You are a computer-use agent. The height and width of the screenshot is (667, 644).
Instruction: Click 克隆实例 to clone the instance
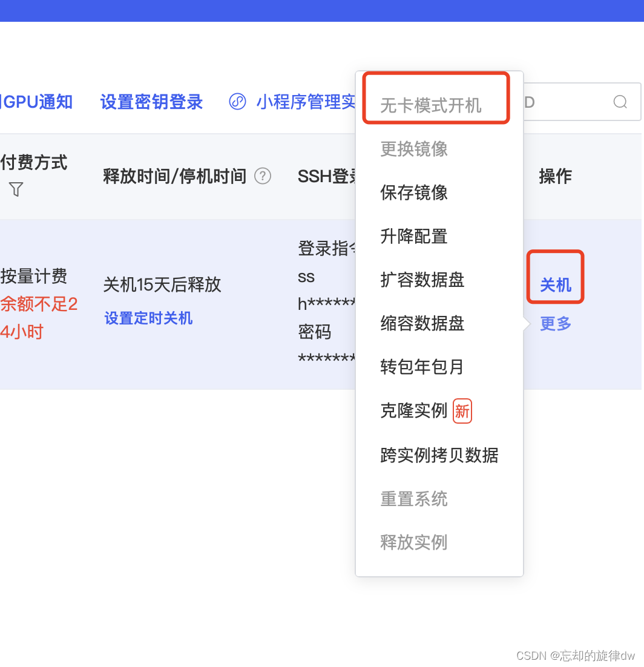413,410
